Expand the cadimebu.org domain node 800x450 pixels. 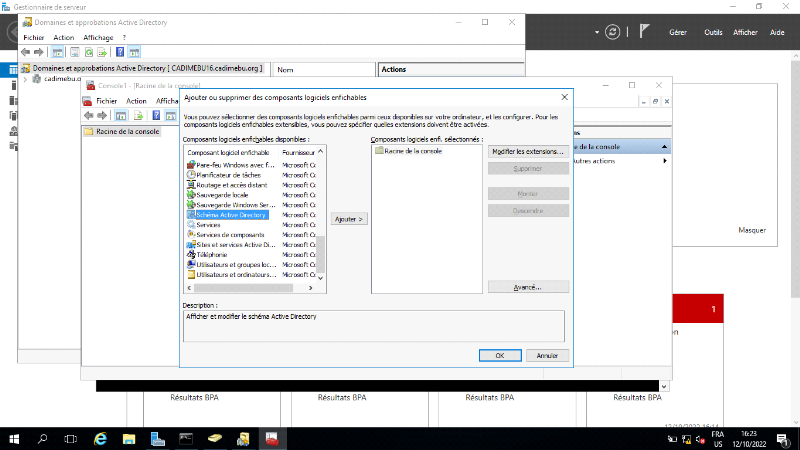click(x=26, y=78)
